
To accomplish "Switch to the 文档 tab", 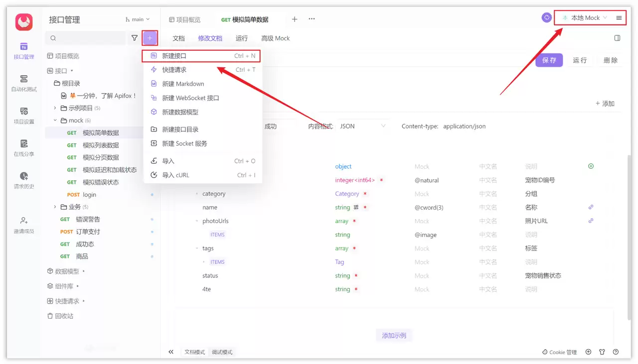I will [x=178, y=38].
